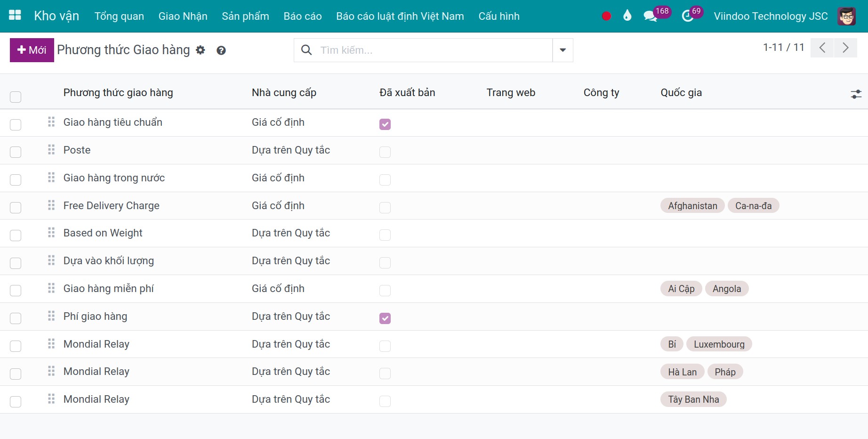Click the Kho vận app title
The height and width of the screenshot is (439, 868).
tap(56, 16)
